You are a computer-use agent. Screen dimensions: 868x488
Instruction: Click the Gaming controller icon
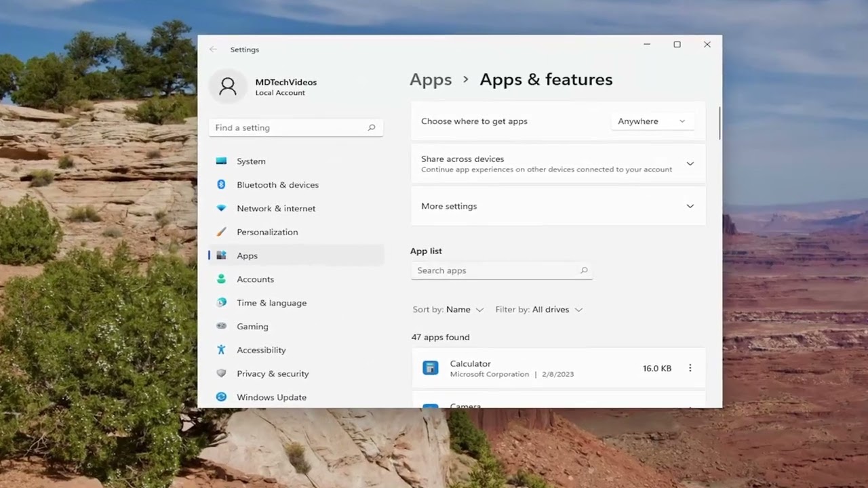[x=221, y=326]
